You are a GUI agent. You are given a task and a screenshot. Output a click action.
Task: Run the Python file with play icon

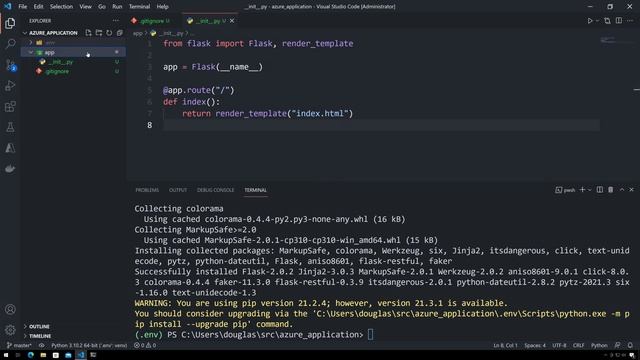click(590, 20)
